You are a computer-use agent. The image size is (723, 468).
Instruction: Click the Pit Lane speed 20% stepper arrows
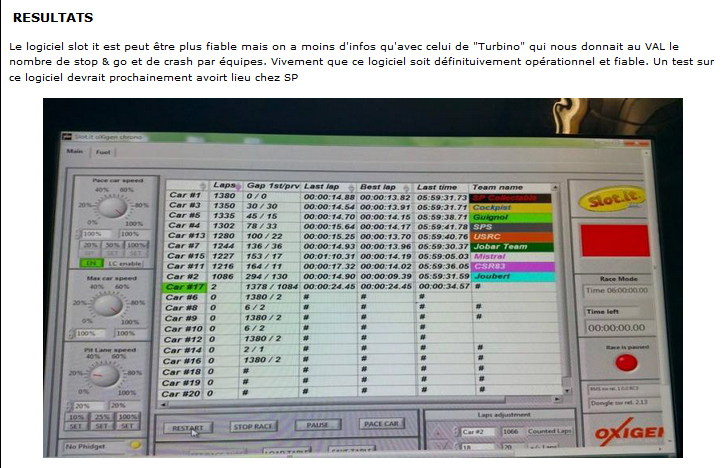point(70,406)
